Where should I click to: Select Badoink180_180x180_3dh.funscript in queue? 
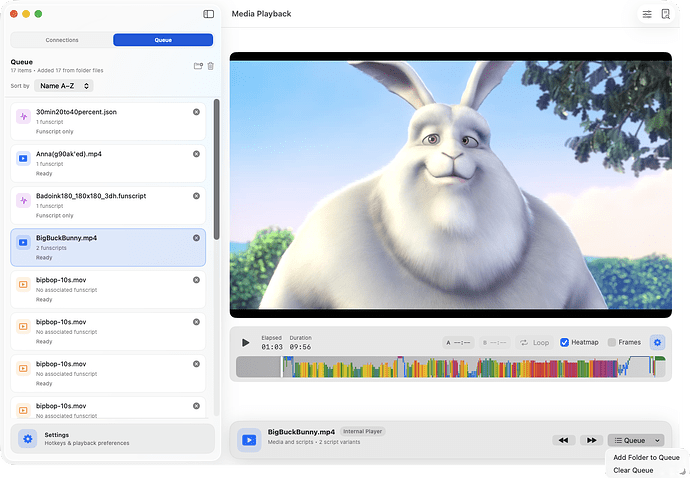click(x=108, y=206)
